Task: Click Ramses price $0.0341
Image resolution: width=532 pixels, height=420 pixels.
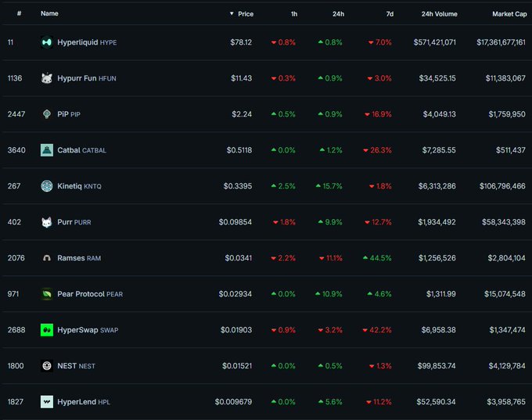Action: pyautogui.click(x=238, y=258)
